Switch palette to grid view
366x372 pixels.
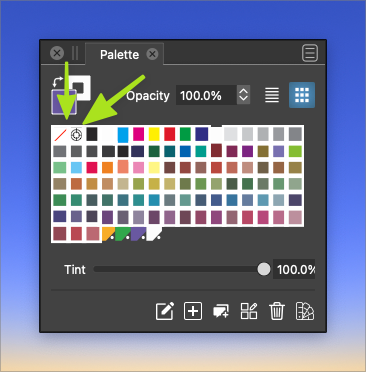(302, 95)
